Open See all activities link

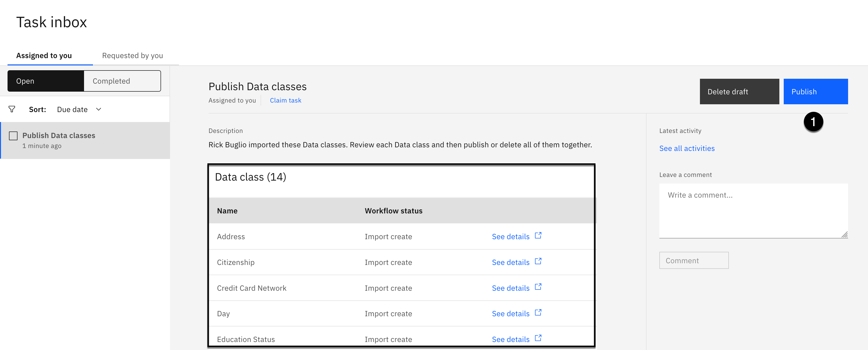point(687,148)
